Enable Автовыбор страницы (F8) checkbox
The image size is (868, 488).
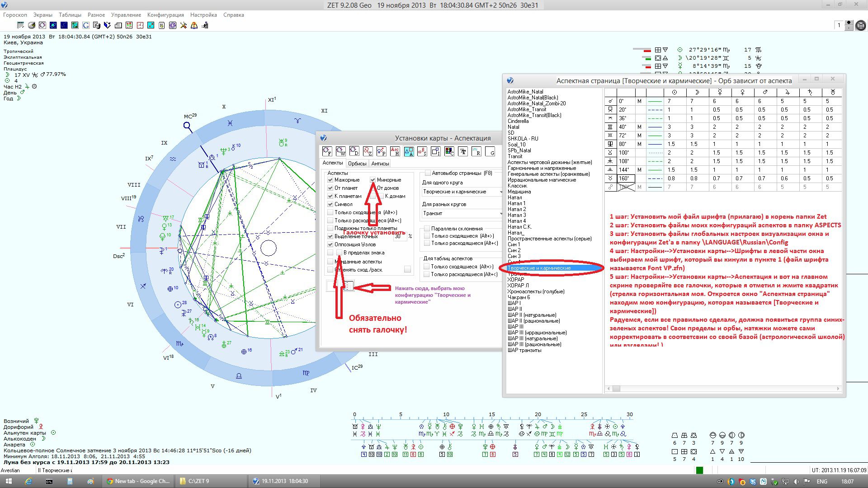click(x=428, y=173)
